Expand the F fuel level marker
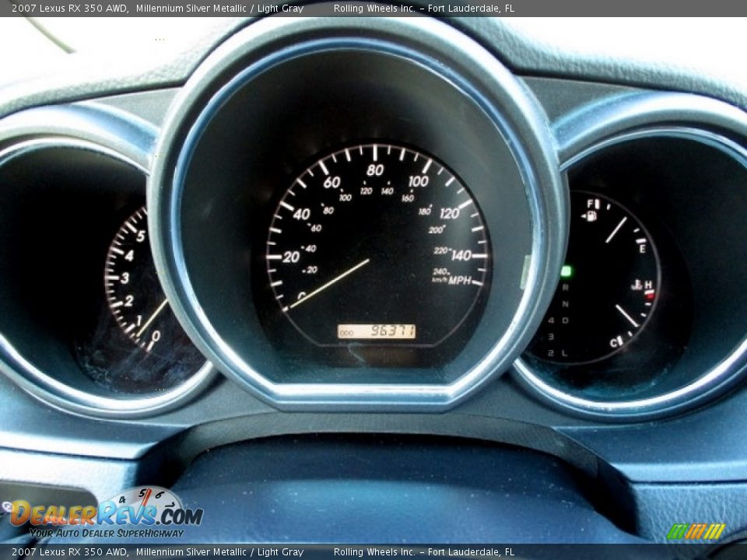The height and width of the screenshot is (560, 747). (590, 204)
